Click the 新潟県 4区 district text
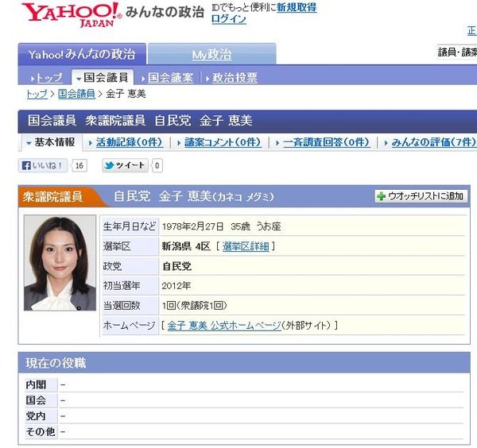 (x=186, y=246)
